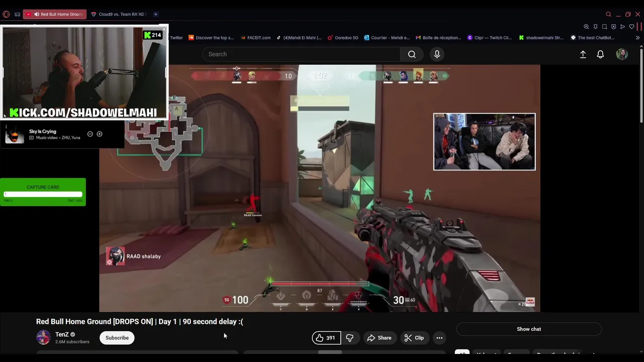Open YouTube notifications bell

600,54
